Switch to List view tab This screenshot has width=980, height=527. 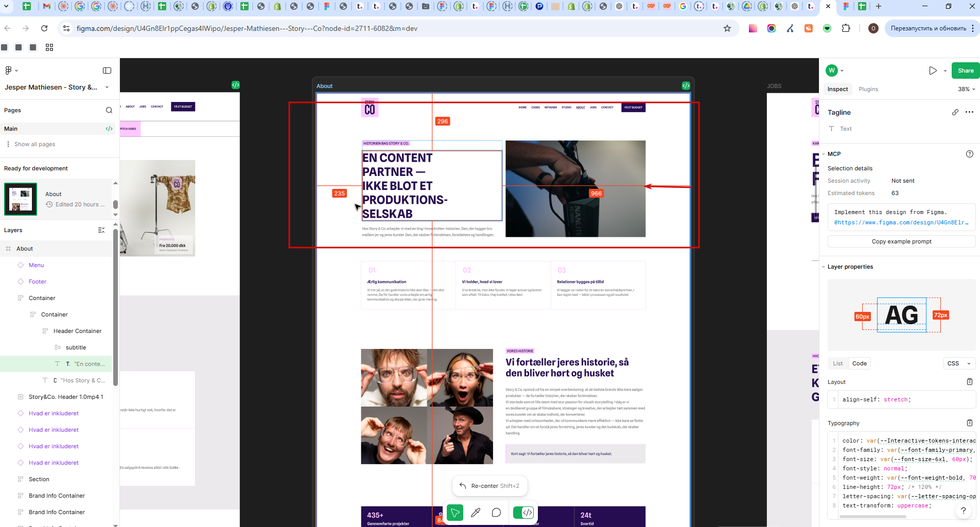(x=838, y=363)
